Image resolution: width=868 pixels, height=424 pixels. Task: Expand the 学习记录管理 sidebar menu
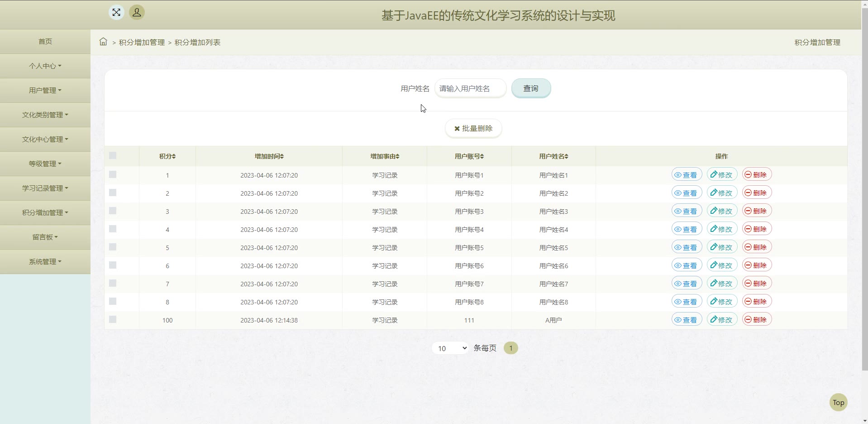(x=45, y=188)
